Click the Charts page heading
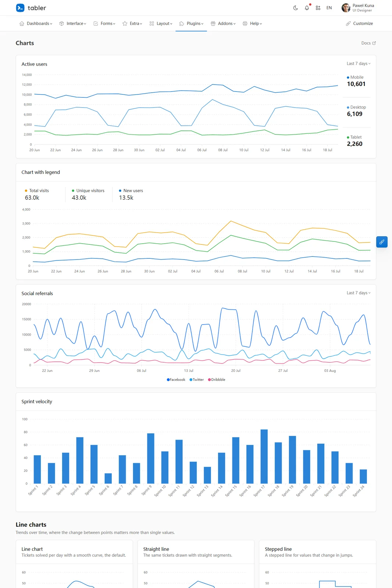This screenshot has width=392, height=588. point(25,43)
